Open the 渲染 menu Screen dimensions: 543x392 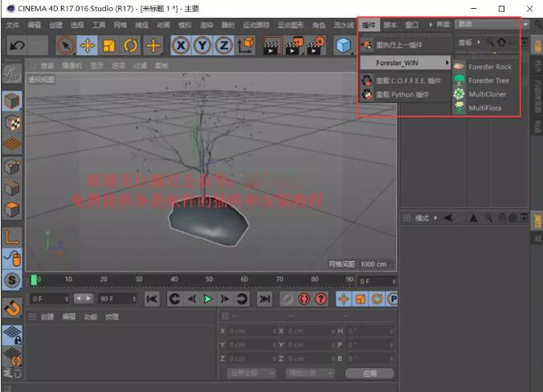point(206,25)
